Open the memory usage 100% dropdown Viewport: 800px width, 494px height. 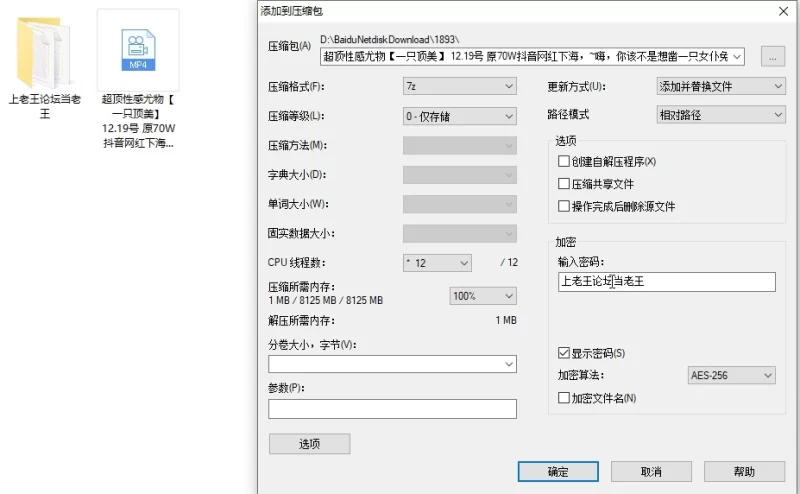click(483, 296)
